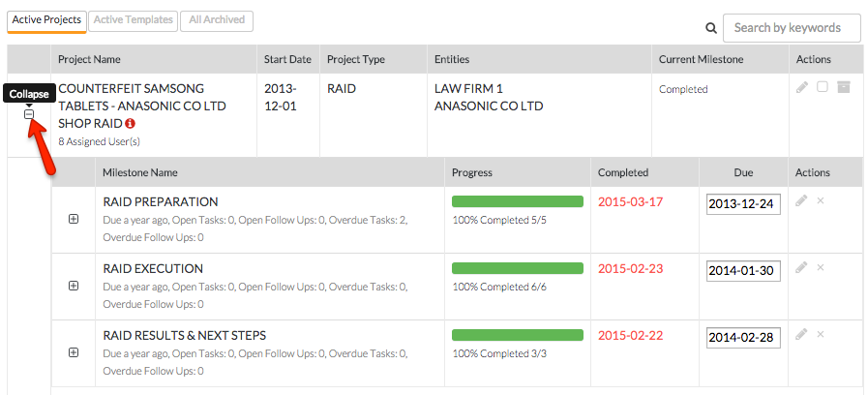
Task: Focus the Search by keywords field
Action: pyautogui.click(x=792, y=28)
